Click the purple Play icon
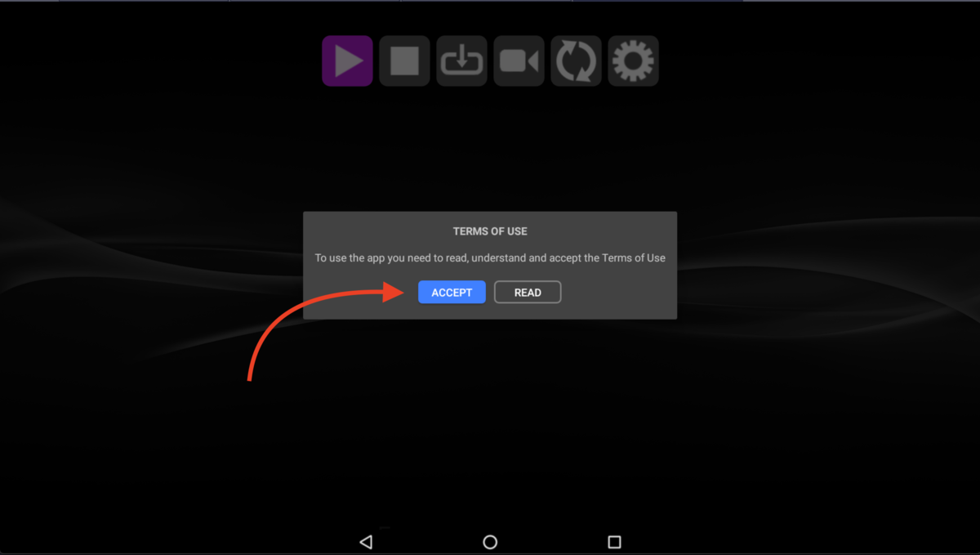 click(x=347, y=61)
